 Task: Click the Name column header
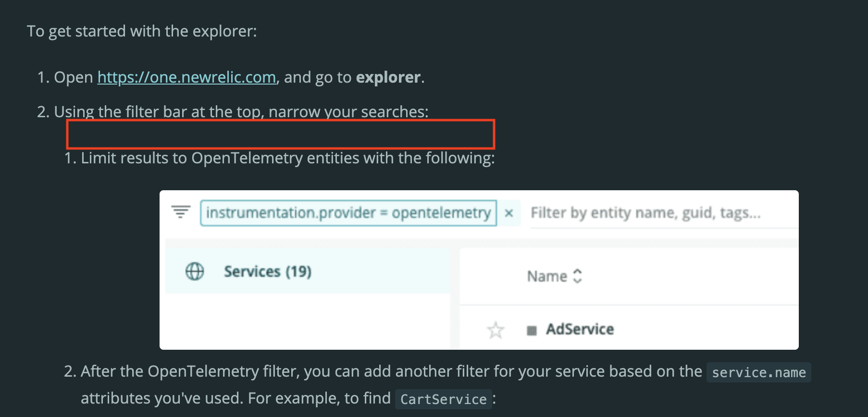click(x=547, y=276)
